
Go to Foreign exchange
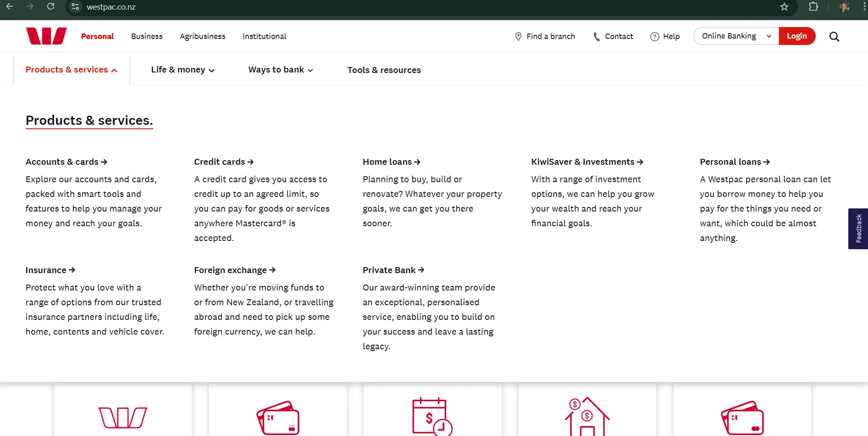(235, 270)
